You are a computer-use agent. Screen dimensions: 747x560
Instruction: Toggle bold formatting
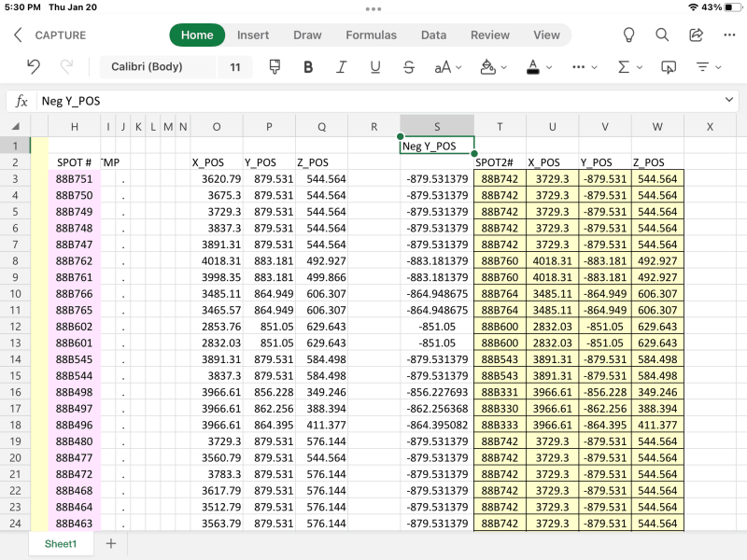pos(308,67)
